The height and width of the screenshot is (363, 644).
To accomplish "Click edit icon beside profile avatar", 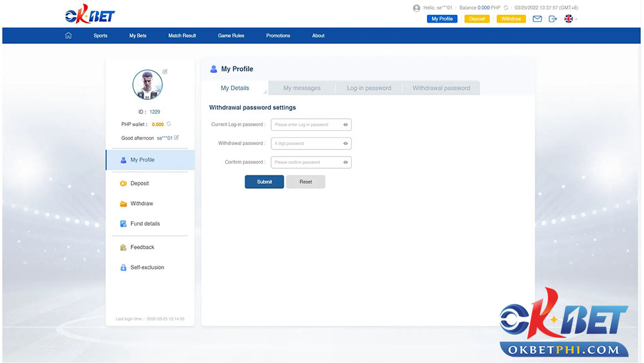I will tap(165, 72).
